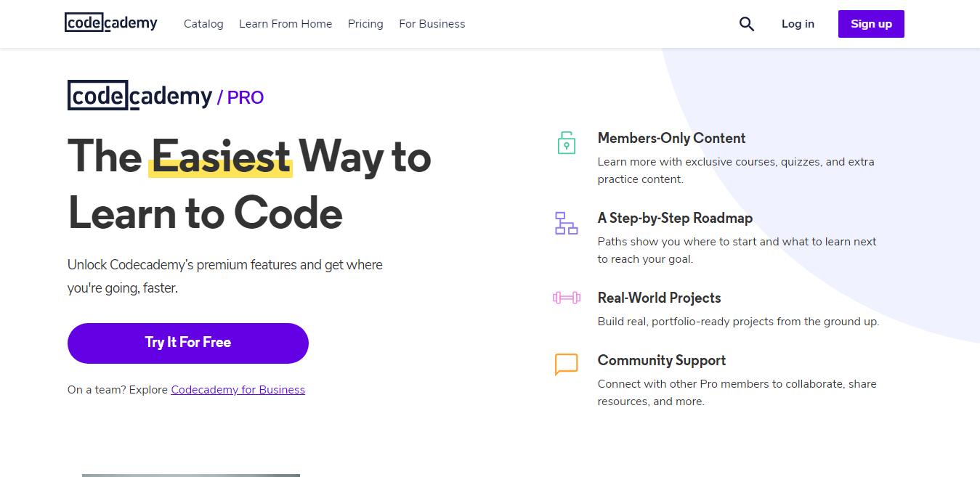The width and height of the screenshot is (980, 477).
Task: Open the Codecademy for Business link
Action: point(238,389)
